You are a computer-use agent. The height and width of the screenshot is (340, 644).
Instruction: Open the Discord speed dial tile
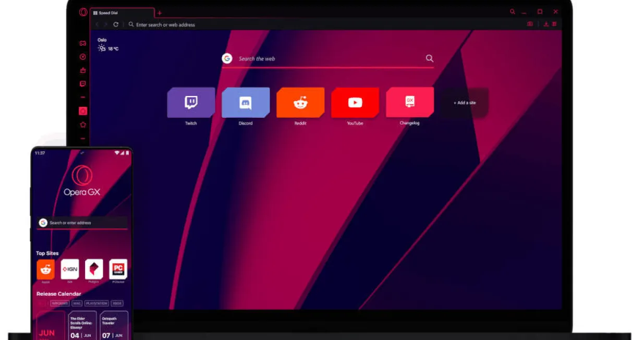pyautogui.click(x=246, y=103)
